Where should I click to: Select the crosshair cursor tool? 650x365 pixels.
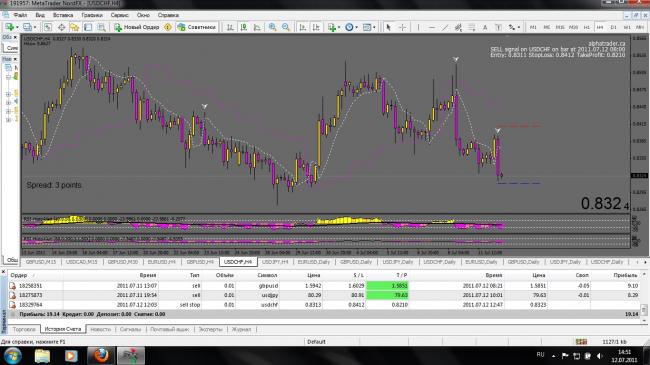402,27
